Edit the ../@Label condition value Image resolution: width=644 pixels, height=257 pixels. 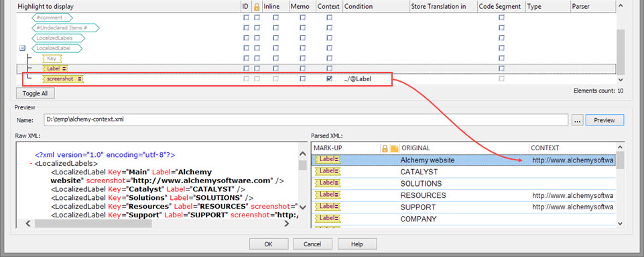[358, 79]
